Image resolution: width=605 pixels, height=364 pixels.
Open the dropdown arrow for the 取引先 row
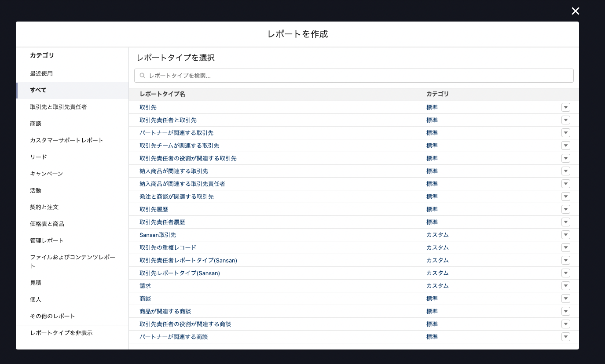566,107
